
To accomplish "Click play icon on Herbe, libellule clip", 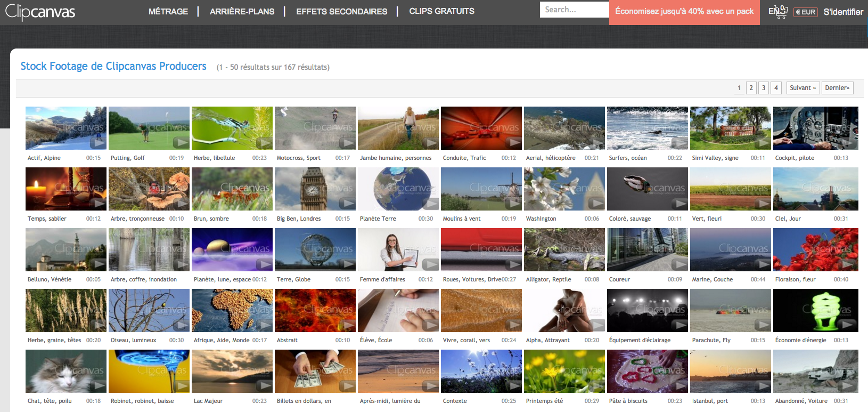I will click(x=264, y=143).
